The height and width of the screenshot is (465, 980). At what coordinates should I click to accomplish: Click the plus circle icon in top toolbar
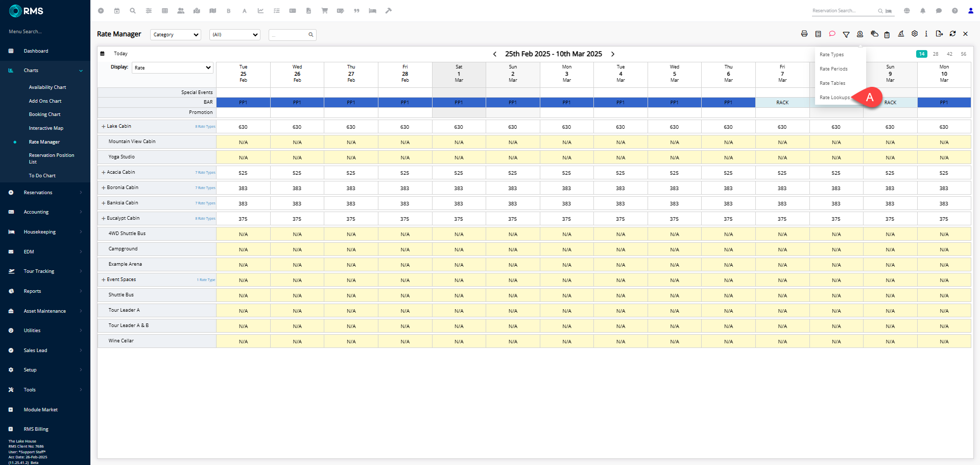(101, 11)
